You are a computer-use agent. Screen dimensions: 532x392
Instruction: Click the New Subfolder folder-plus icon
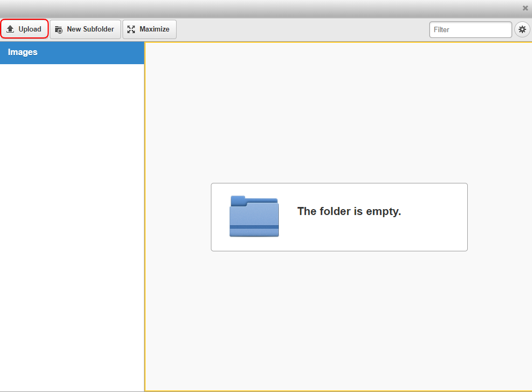pyautogui.click(x=59, y=29)
